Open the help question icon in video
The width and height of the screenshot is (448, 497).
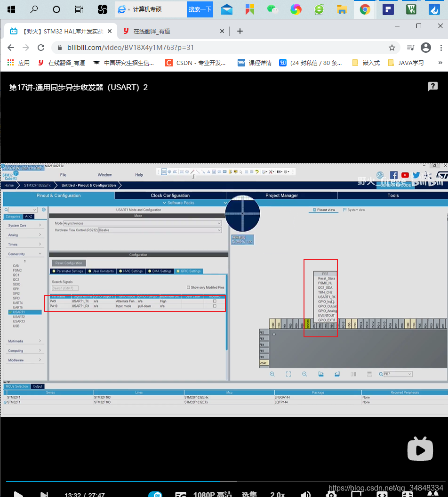[433, 86]
